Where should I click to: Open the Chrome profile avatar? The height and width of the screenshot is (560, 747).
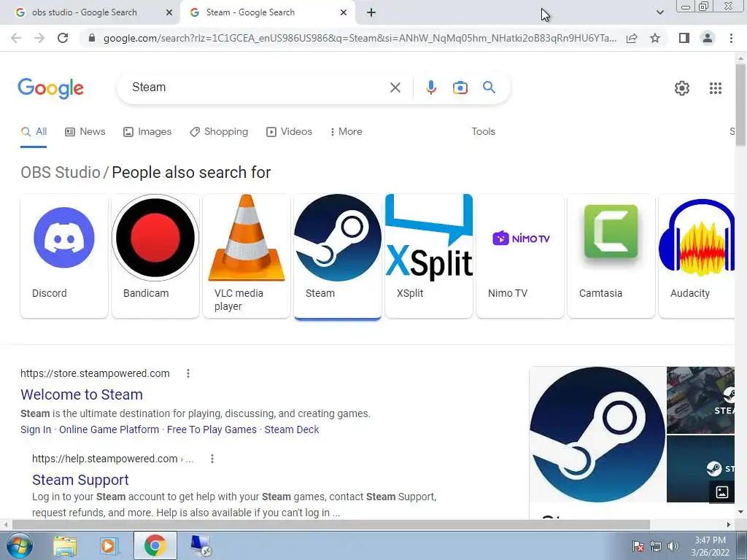pyautogui.click(x=708, y=38)
